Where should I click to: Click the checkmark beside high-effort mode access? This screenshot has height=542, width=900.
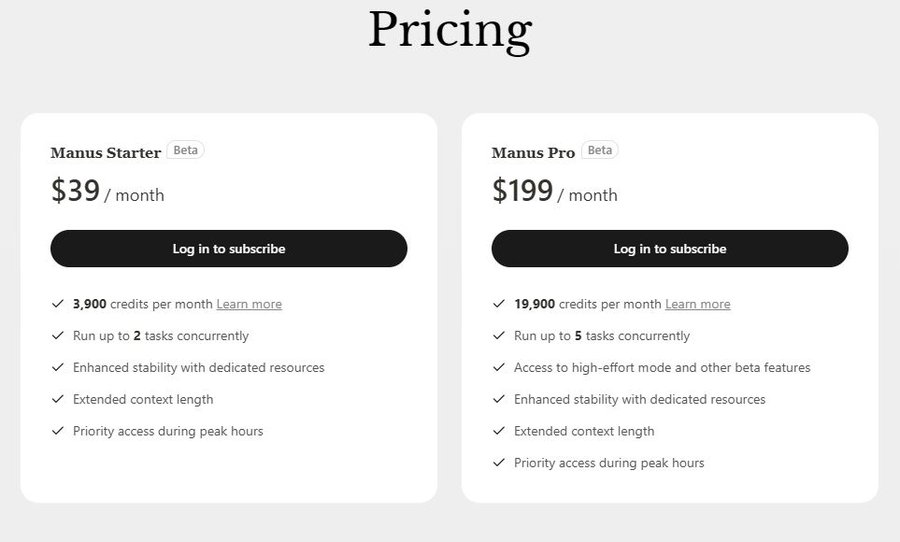click(x=498, y=368)
